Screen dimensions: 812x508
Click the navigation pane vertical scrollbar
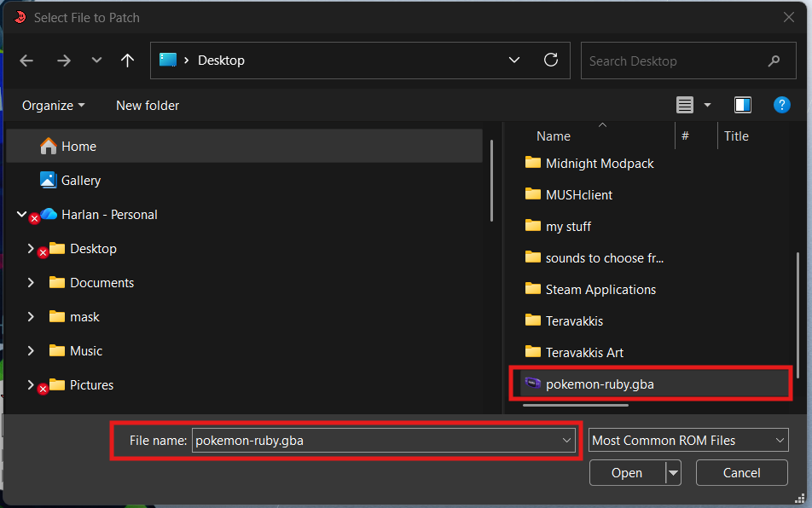tap(491, 181)
